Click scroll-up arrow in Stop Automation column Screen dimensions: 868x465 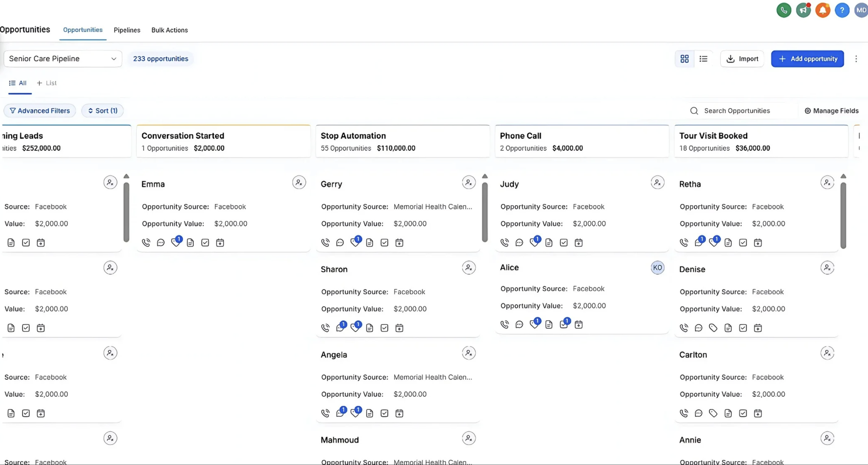(x=485, y=176)
